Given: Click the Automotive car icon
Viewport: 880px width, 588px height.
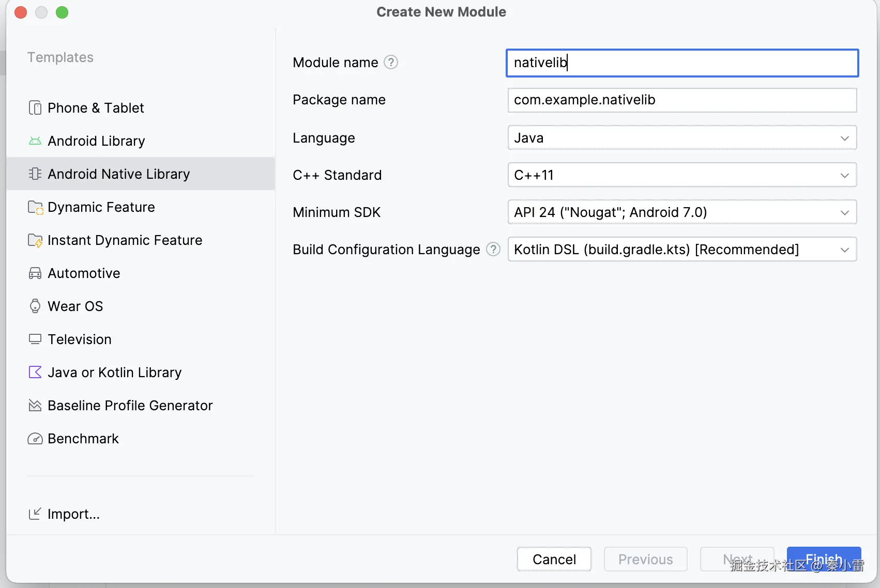Looking at the screenshot, I should tap(35, 273).
